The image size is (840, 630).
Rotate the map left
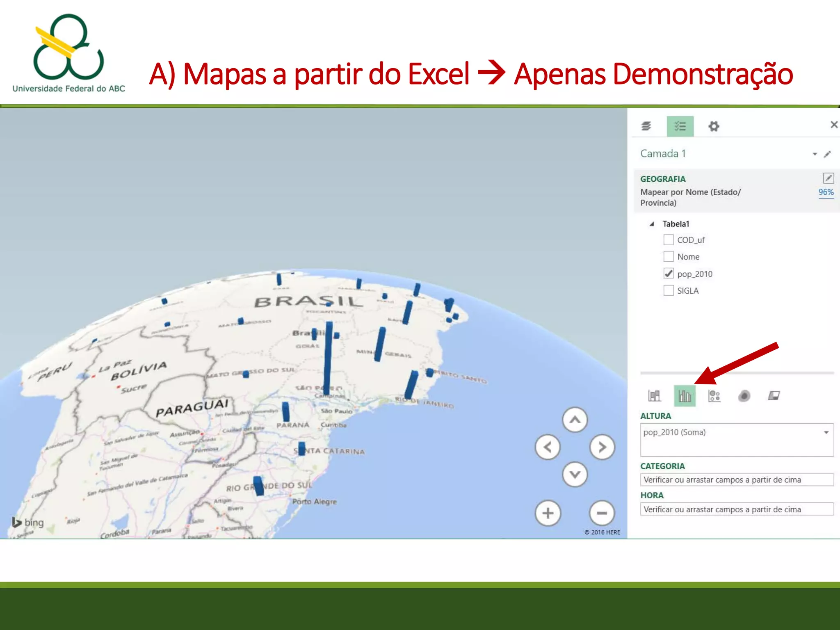pyautogui.click(x=548, y=447)
